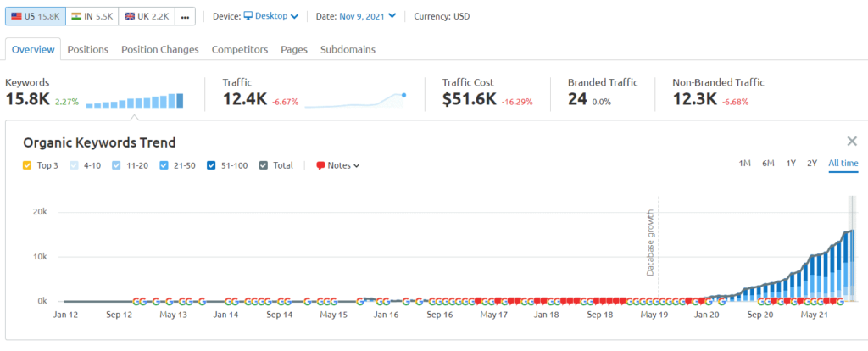Open more country databases ellipsis button
This screenshot has height=351, width=868.
(x=185, y=17)
